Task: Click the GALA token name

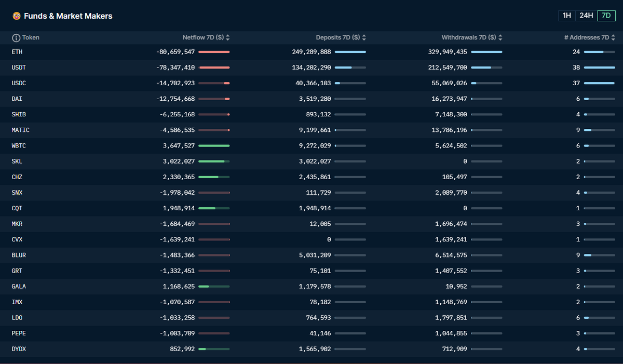Action: 19,286
